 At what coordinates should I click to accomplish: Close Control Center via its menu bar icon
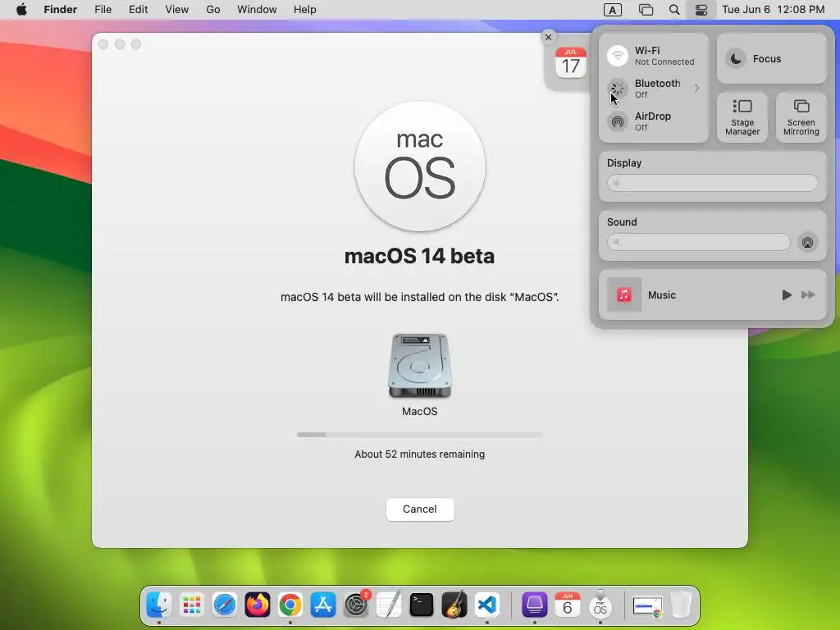[x=701, y=10]
